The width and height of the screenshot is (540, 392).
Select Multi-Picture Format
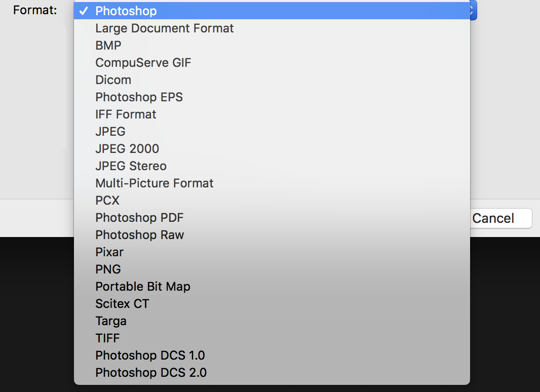154,183
